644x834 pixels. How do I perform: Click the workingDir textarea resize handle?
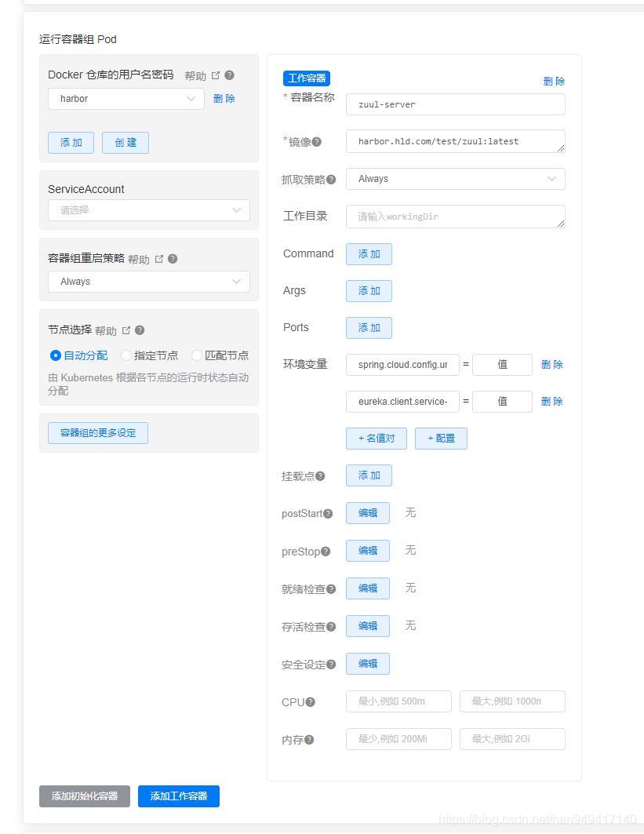562,225
